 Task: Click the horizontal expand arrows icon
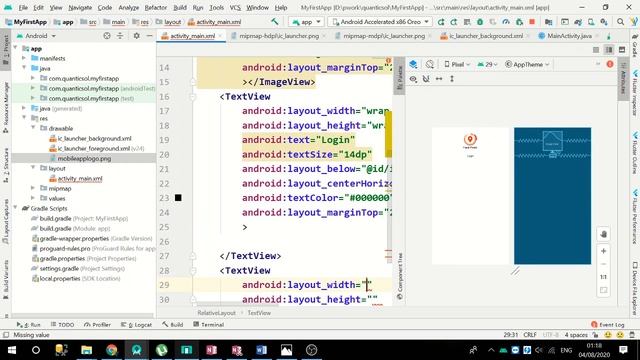(439, 79)
